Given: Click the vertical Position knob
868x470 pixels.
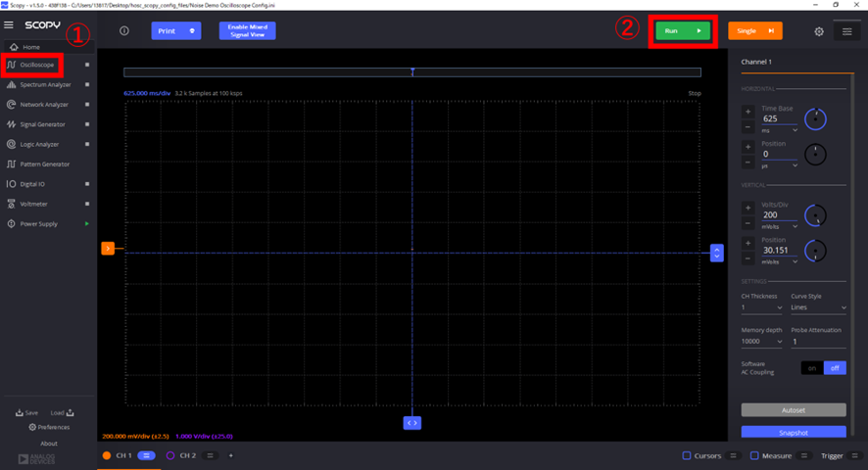Looking at the screenshot, I should tap(815, 252).
